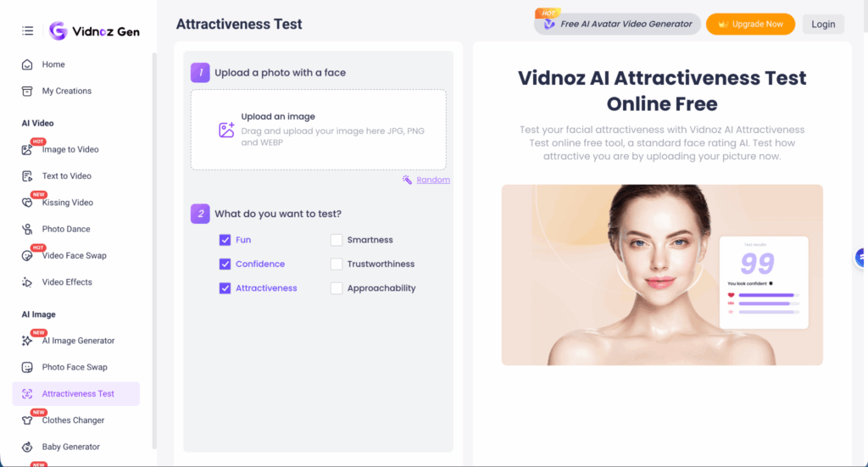Viewport: 868px width, 467px height.
Task: Disable the Attractiveness checkbox
Action: point(225,288)
